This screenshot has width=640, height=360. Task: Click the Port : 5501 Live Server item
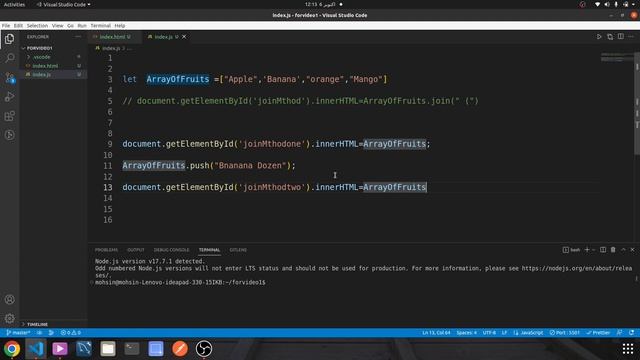click(x=564, y=333)
